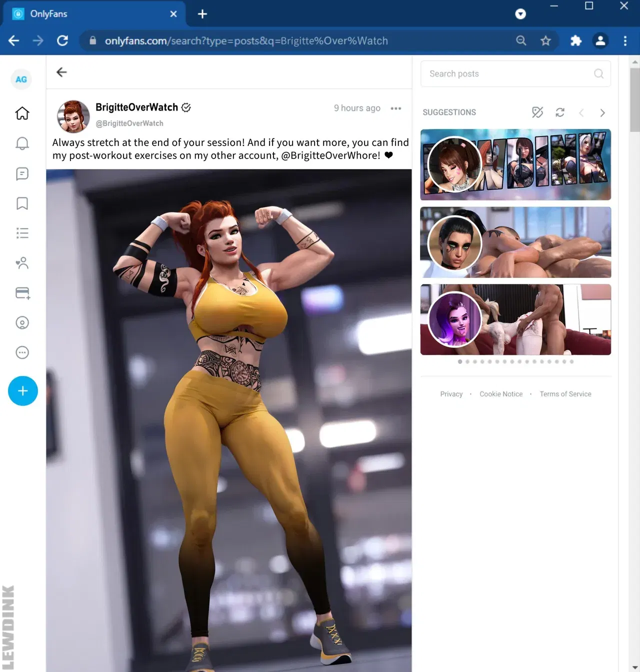Open the Cookie Notice link
640x672 pixels.
tap(501, 394)
